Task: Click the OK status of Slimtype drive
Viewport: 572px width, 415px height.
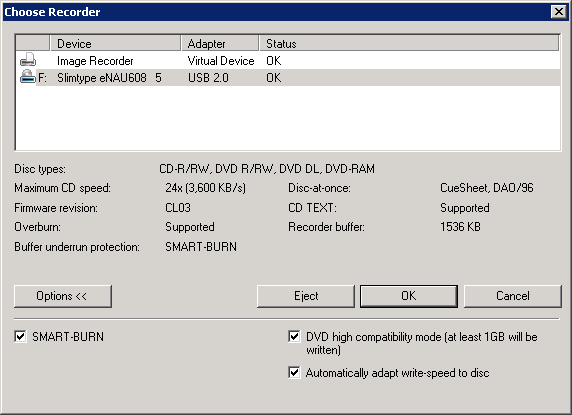Action: (274, 78)
